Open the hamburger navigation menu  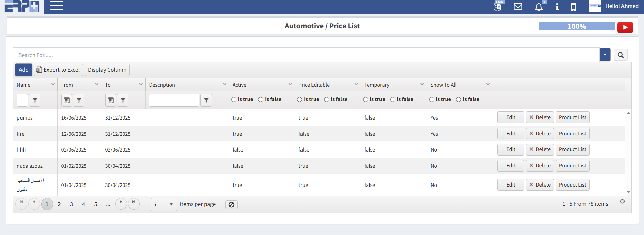[56, 6]
